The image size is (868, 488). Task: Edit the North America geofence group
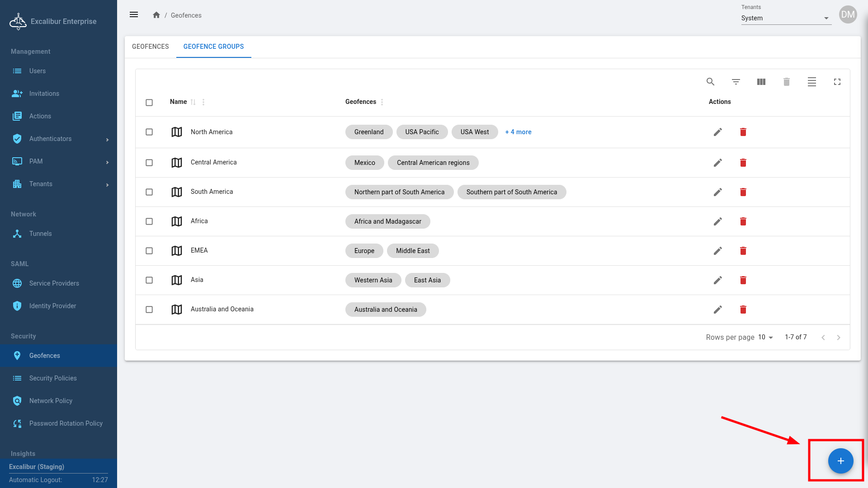click(717, 132)
